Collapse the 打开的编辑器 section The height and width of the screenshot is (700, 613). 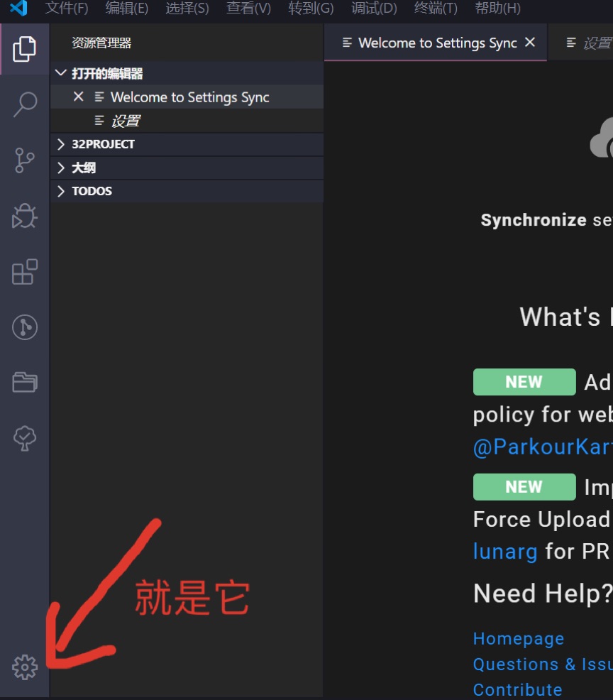(x=60, y=72)
